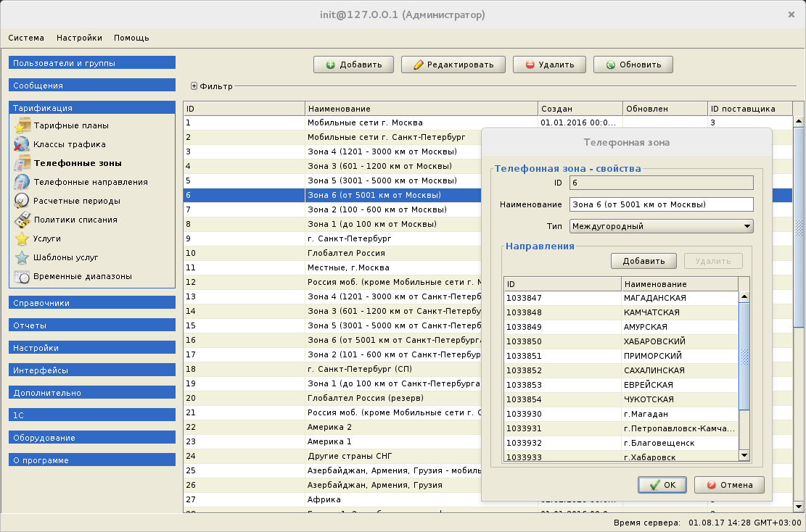Open Классы трафика via its sidebar icon
The image size is (806, 532).
coord(22,144)
